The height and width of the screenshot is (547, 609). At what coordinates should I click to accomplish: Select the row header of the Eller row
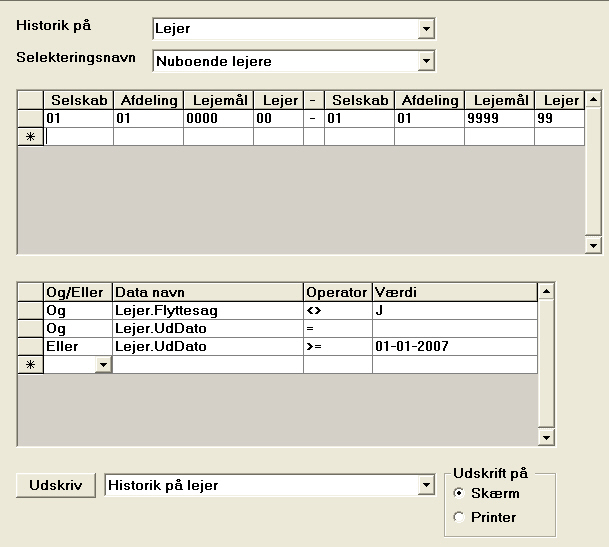[x=30, y=346]
